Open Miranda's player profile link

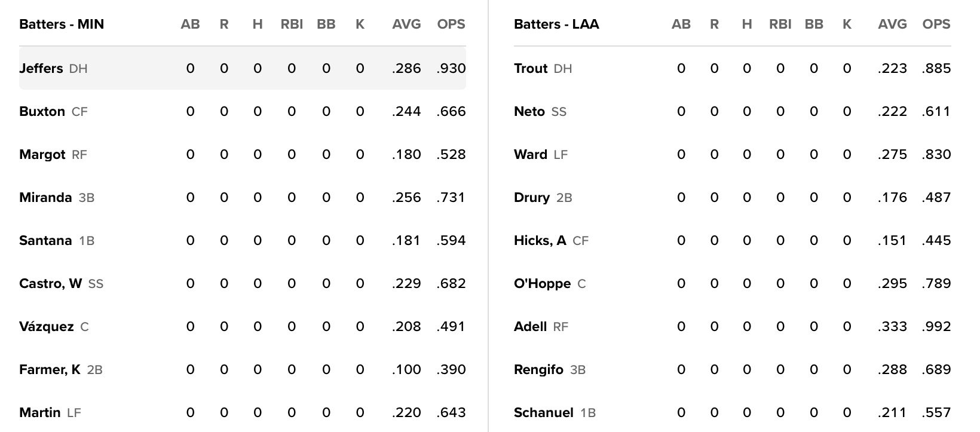point(45,198)
